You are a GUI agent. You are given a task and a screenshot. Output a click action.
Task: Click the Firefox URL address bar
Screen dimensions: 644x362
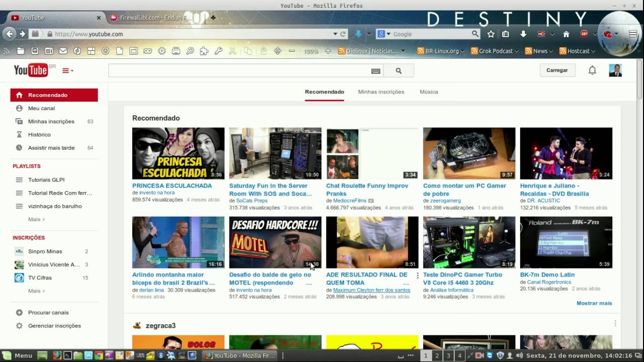pos(192,34)
